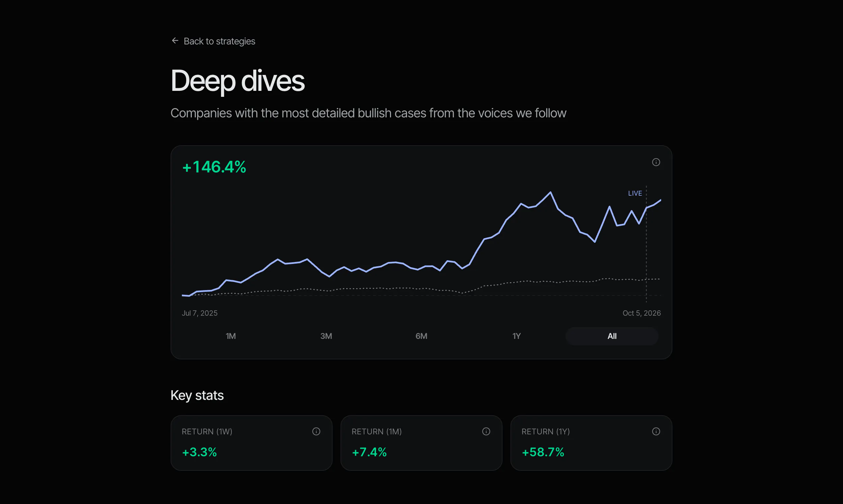843x504 pixels.
Task: Select the 3M chart range
Action: (x=326, y=336)
